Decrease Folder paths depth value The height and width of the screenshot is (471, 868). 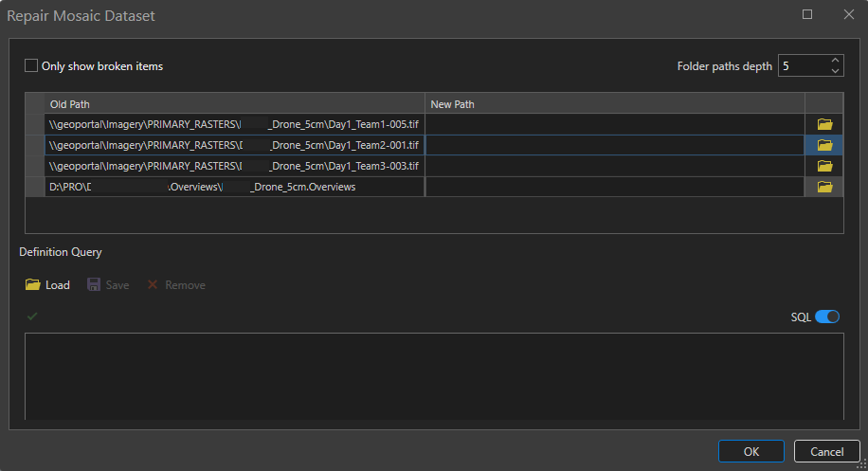click(835, 71)
